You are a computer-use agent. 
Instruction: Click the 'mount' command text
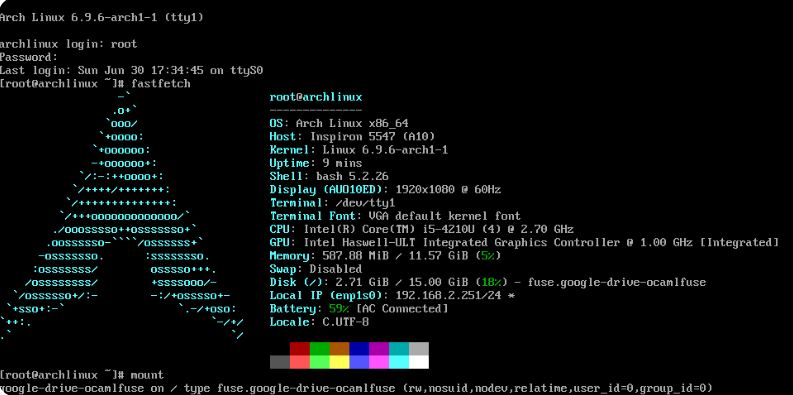tap(147, 375)
